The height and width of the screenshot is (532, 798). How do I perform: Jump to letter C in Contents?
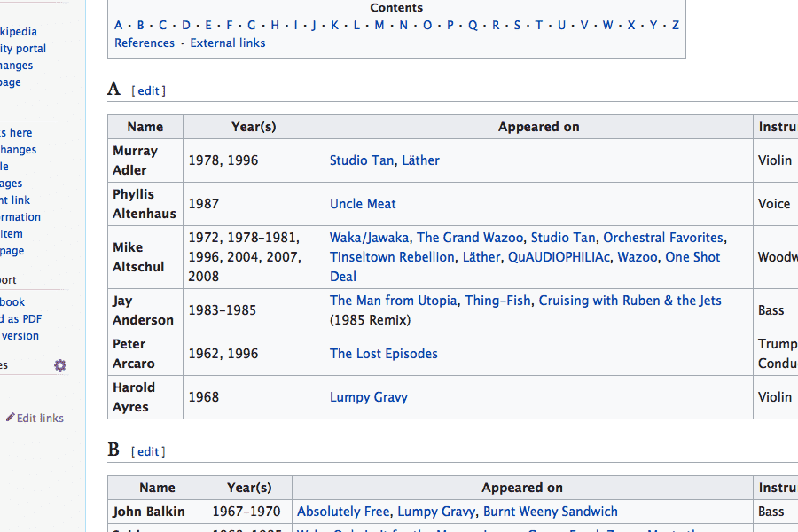pos(162,25)
